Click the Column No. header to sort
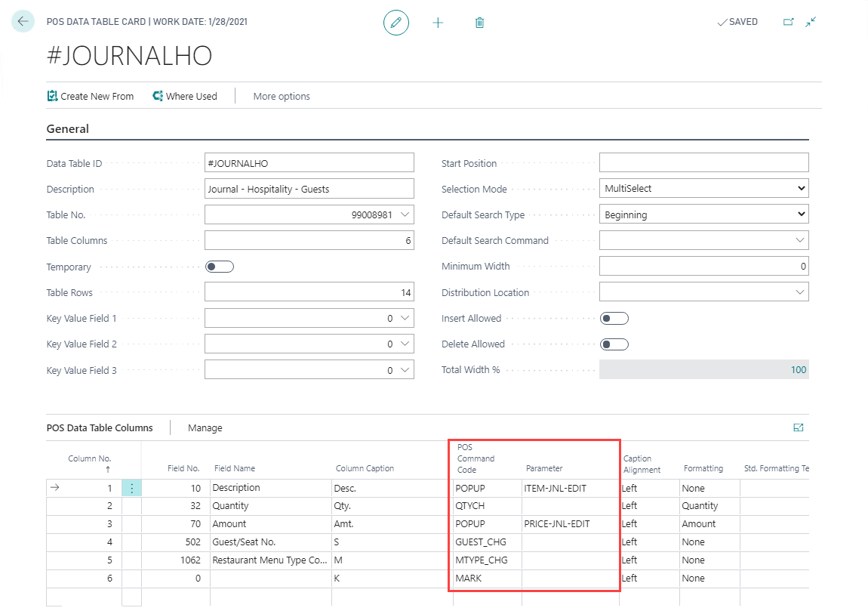868x611 pixels. tap(89, 458)
